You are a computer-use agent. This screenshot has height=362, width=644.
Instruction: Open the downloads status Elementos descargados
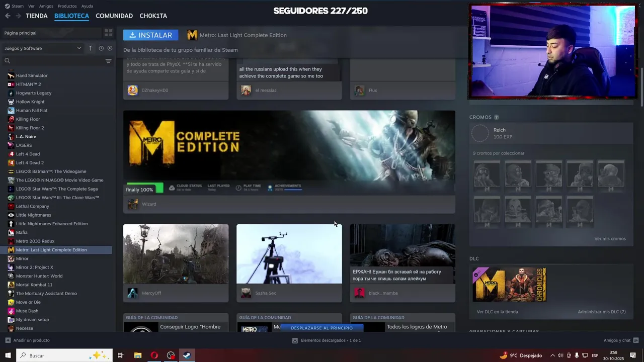[327, 340]
